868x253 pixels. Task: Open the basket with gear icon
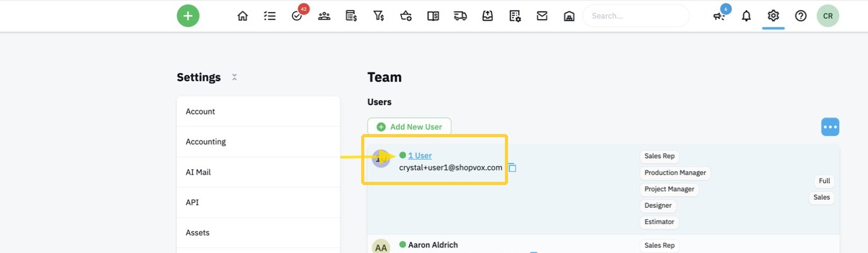point(406,16)
